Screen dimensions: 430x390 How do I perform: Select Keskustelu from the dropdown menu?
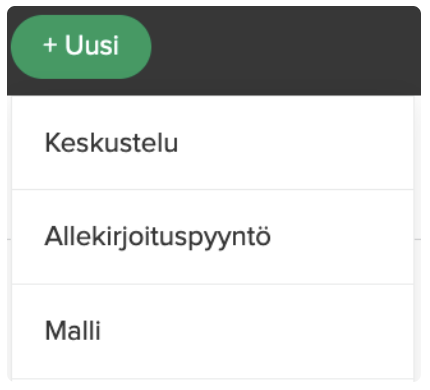(x=213, y=143)
